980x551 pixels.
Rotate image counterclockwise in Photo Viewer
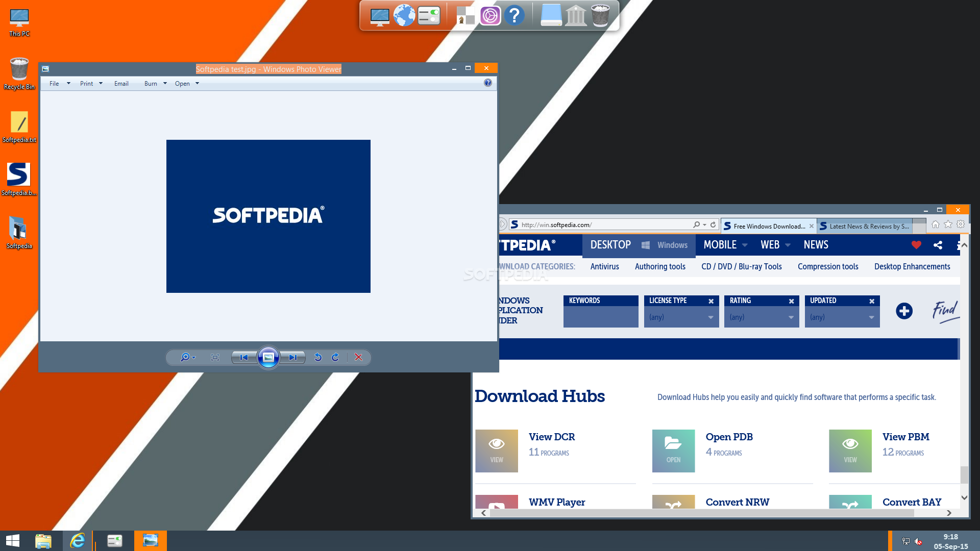(x=318, y=358)
